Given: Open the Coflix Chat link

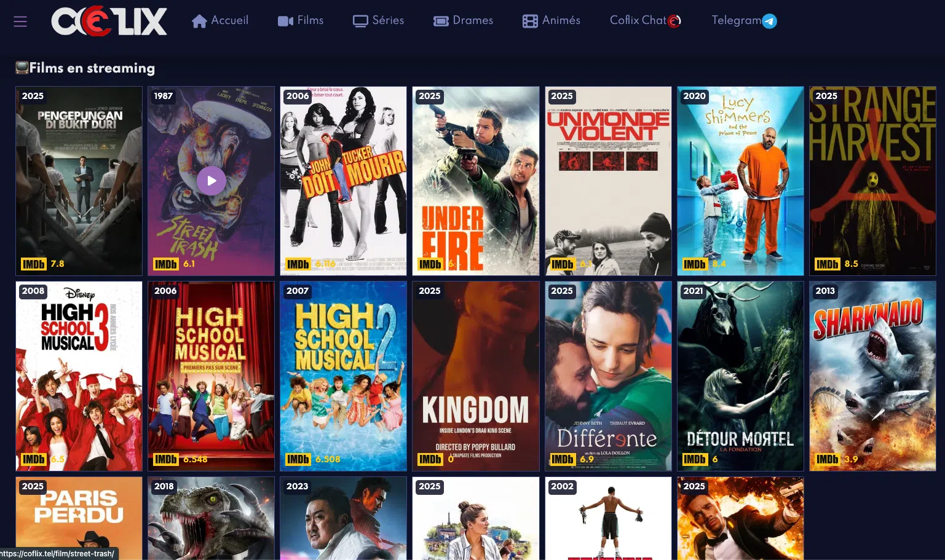Looking at the screenshot, I should (645, 21).
